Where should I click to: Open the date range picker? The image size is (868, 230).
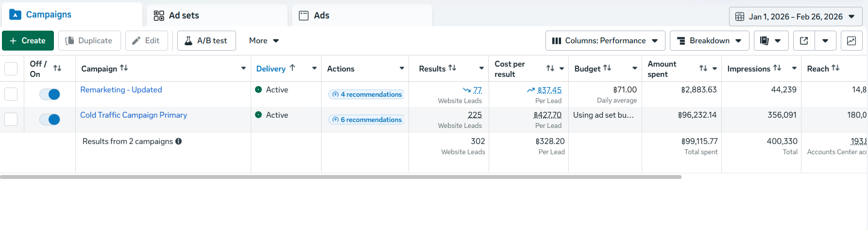795,17
